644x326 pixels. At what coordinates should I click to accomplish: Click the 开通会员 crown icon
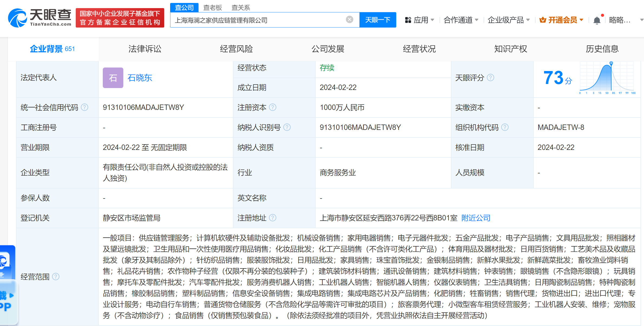543,20
